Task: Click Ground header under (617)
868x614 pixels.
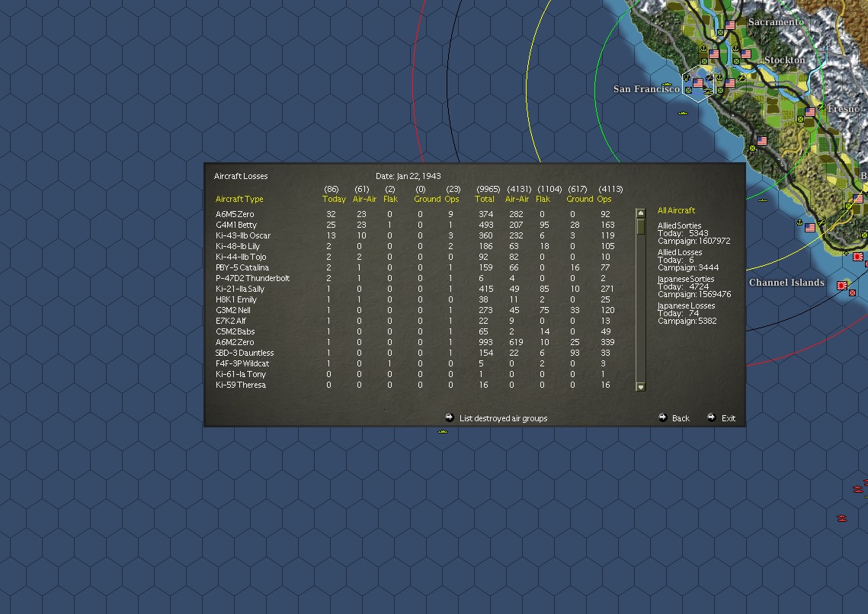Action: tap(580, 199)
